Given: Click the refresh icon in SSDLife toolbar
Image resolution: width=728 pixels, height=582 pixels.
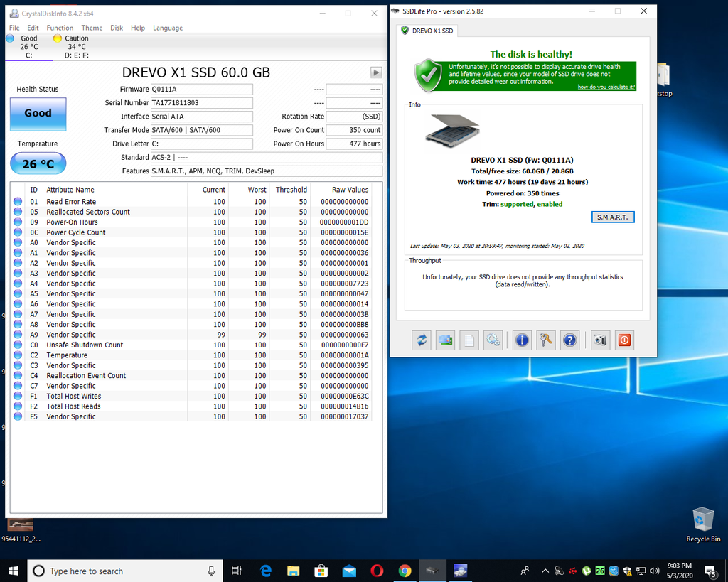Looking at the screenshot, I should click(422, 340).
